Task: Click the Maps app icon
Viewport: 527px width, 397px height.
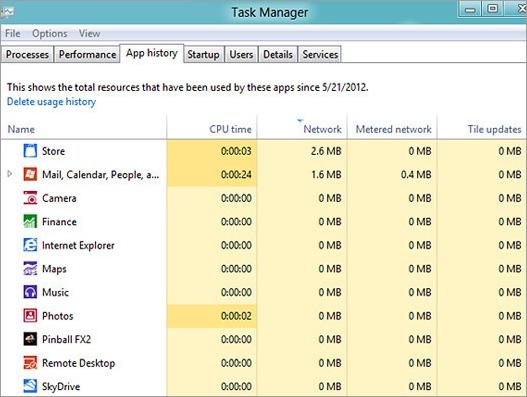Action: (x=30, y=268)
